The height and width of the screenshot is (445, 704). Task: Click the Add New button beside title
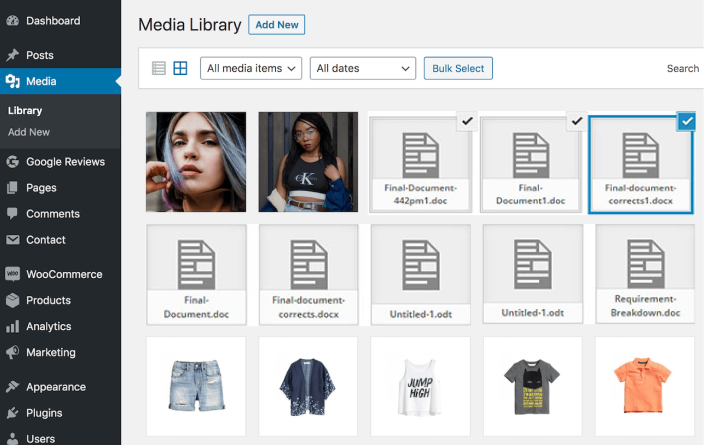tap(276, 25)
